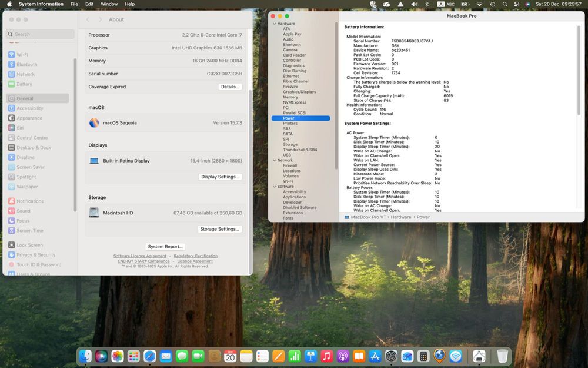The image size is (588, 368).
Task: Click the System Report... button
Action: coord(165,247)
